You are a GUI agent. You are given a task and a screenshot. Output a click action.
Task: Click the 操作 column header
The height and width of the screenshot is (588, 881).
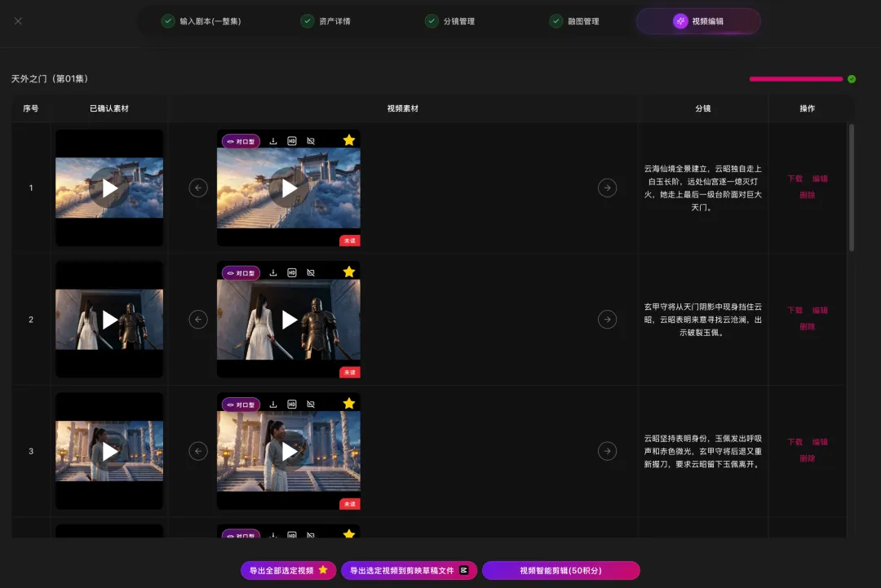coord(808,108)
